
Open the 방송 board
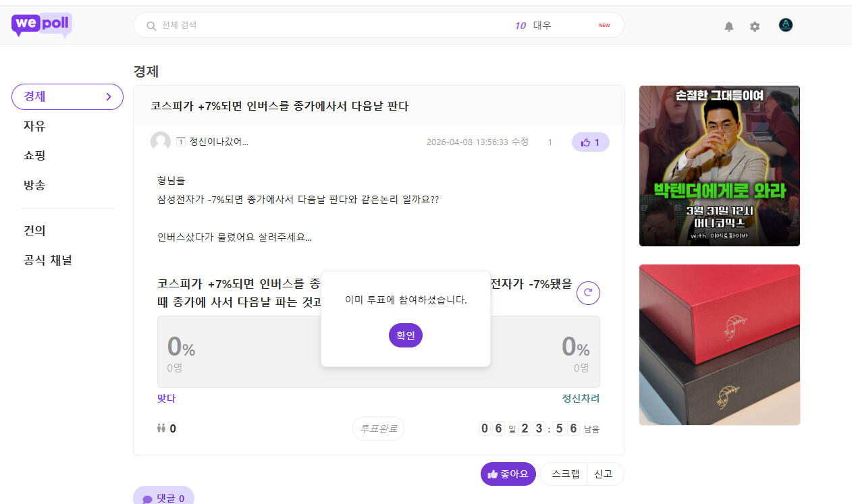(x=34, y=185)
